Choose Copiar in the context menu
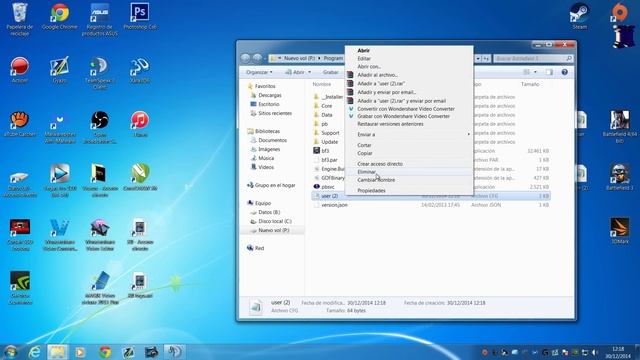The height and width of the screenshot is (360, 640). pyautogui.click(x=409, y=153)
